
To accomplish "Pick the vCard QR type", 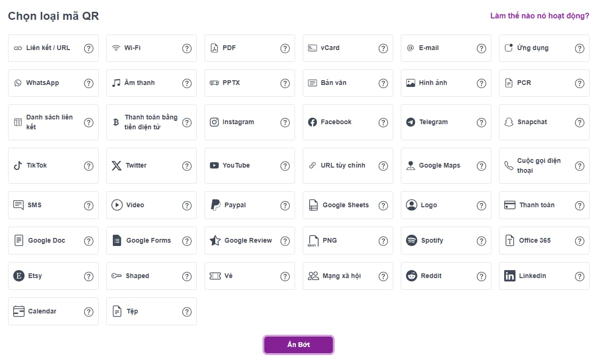I will point(348,48).
